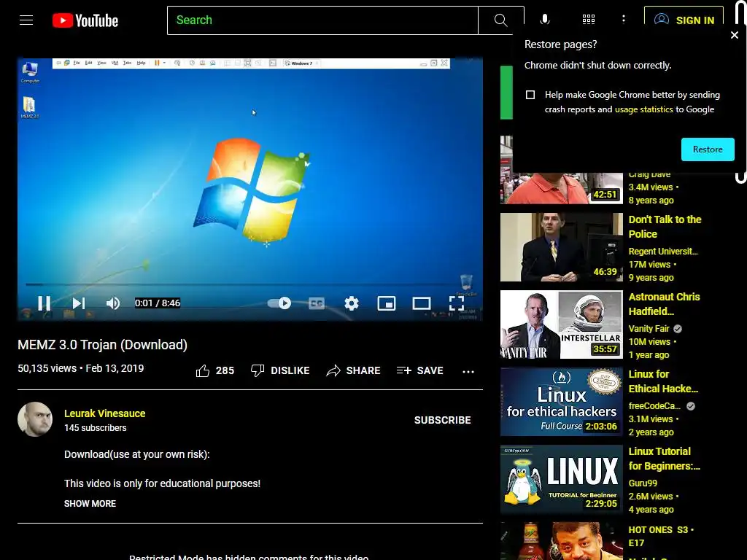747x560 pixels.
Task: Switch to theater mode
Action: click(x=421, y=303)
